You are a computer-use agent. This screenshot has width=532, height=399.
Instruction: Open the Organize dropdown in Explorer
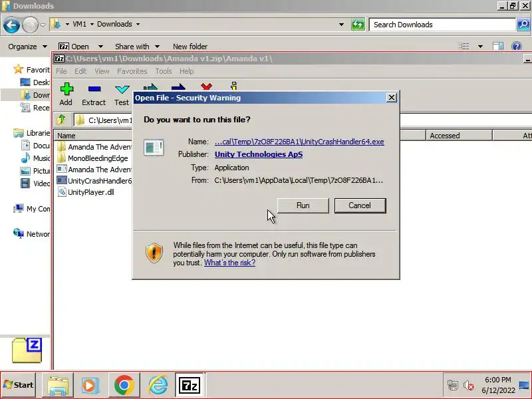click(x=27, y=47)
